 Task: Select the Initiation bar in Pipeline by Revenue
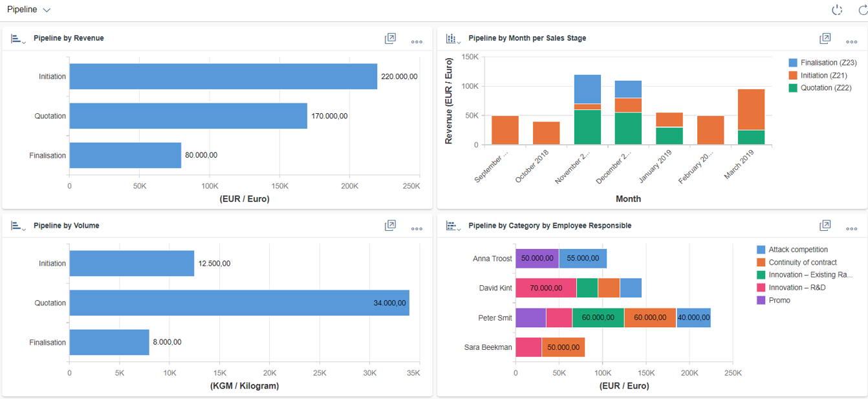(x=223, y=76)
